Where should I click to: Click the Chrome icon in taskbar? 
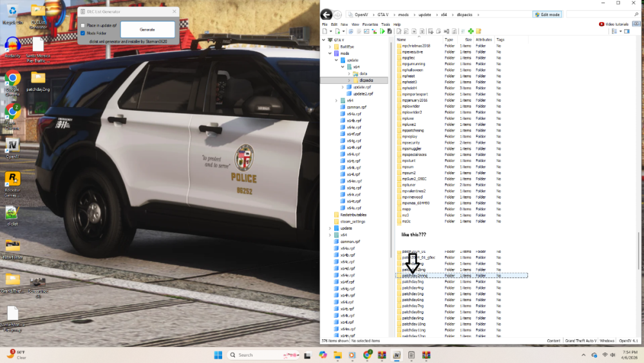(x=367, y=355)
